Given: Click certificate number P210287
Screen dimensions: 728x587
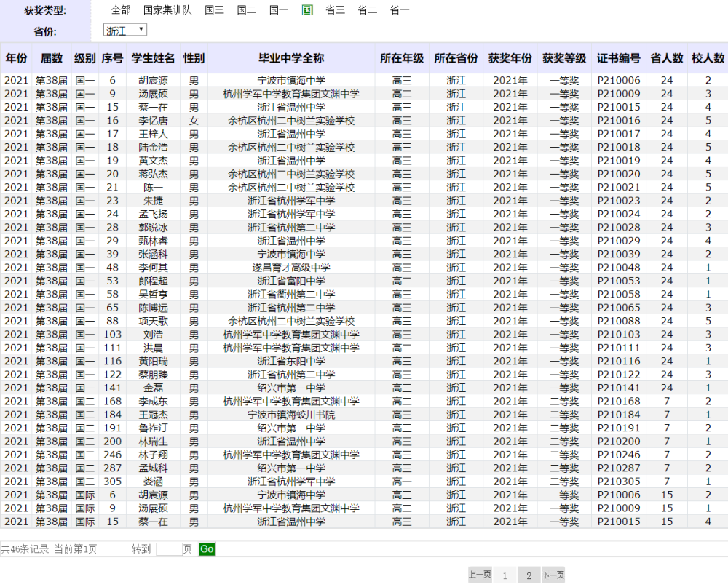Looking at the screenshot, I should click(619, 468).
